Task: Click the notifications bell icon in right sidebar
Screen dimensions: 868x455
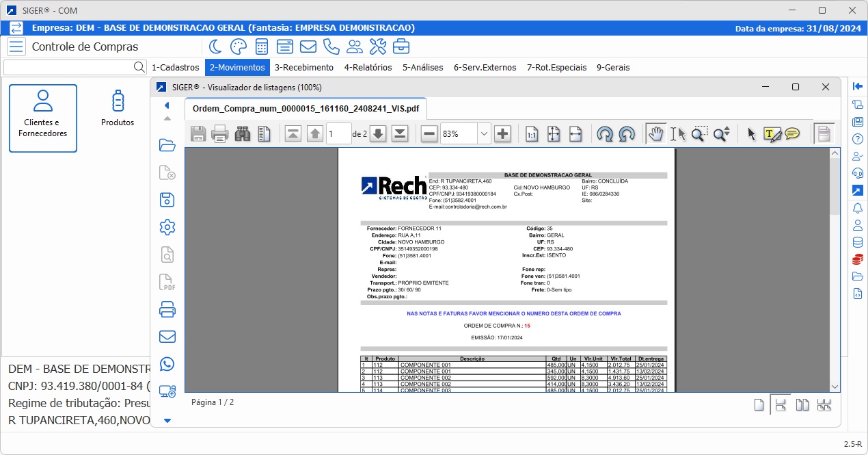Action: pos(858,208)
